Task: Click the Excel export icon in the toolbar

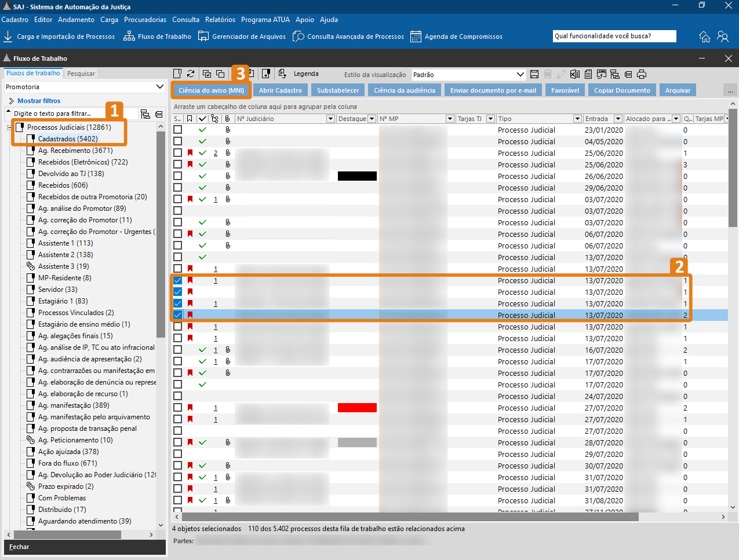Action: tap(574, 74)
